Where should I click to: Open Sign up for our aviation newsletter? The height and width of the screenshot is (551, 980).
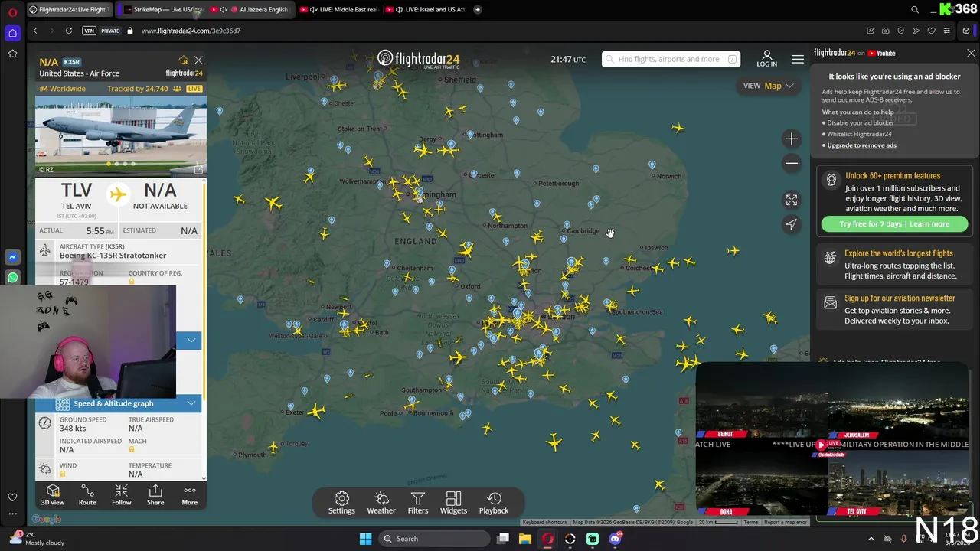894,309
